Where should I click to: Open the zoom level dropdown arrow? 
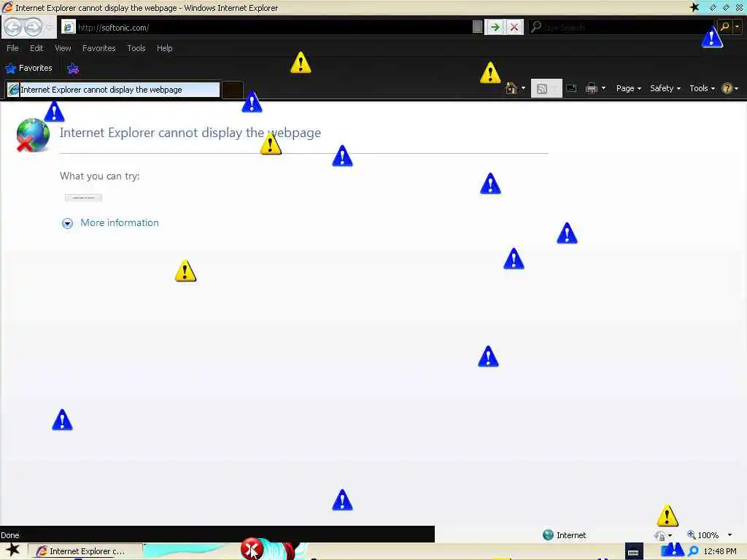point(729,535)
